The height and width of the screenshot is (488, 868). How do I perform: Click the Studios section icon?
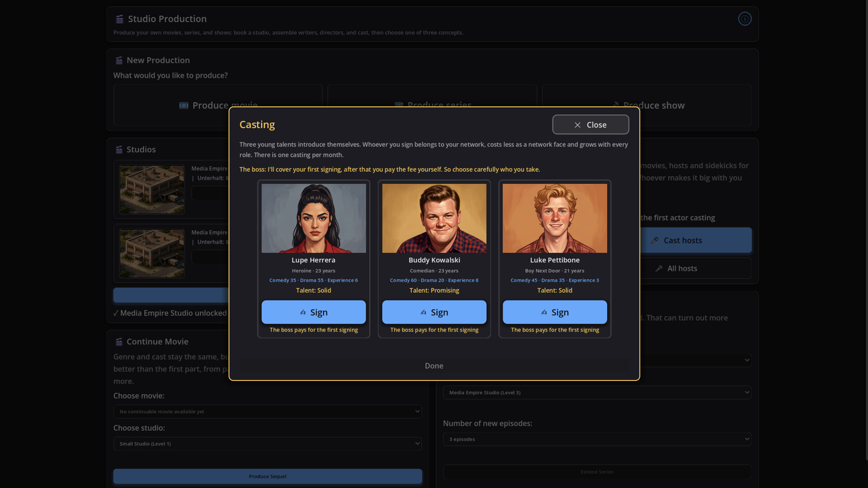(119, 150)
